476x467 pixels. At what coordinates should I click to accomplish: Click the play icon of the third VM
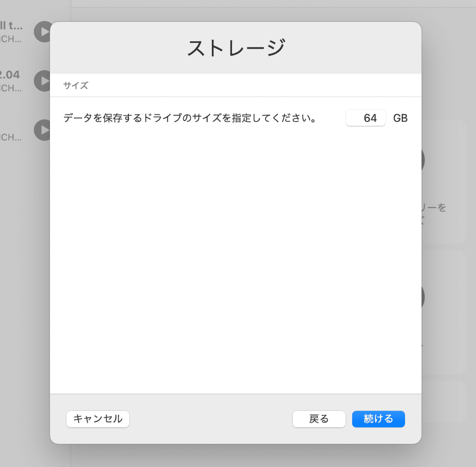click(42, 130)
